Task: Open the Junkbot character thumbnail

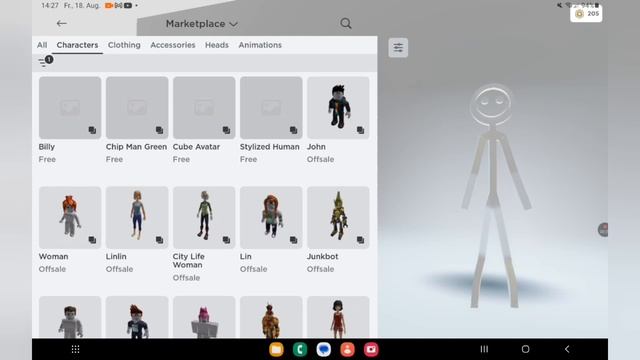Action: (x=338, y=218)
